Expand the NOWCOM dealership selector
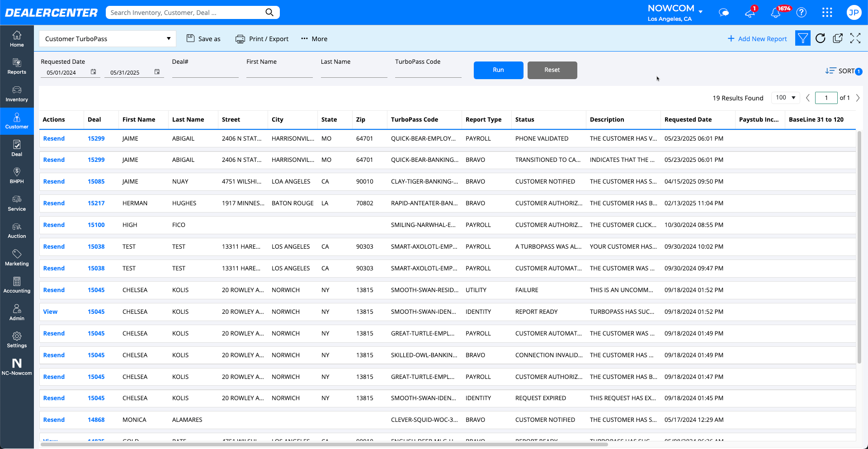This screenshot has width=868, height=449. 675,13
